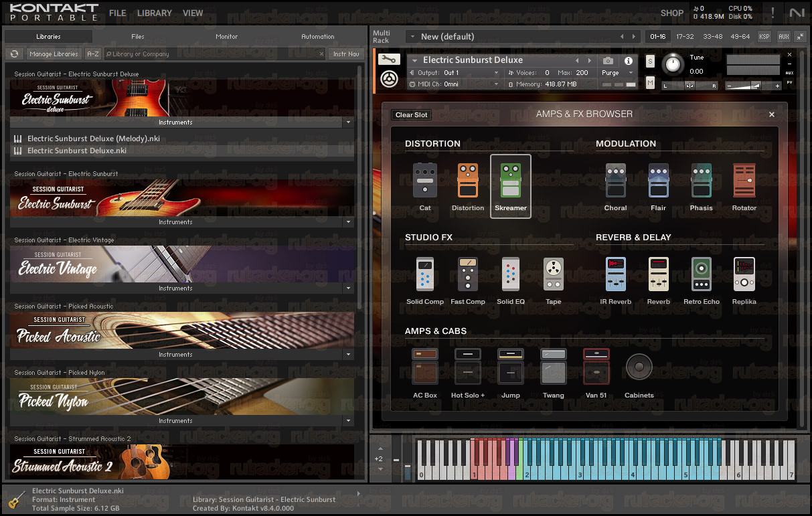
Task: Open the SHOP link
Action: coord(672,13)
